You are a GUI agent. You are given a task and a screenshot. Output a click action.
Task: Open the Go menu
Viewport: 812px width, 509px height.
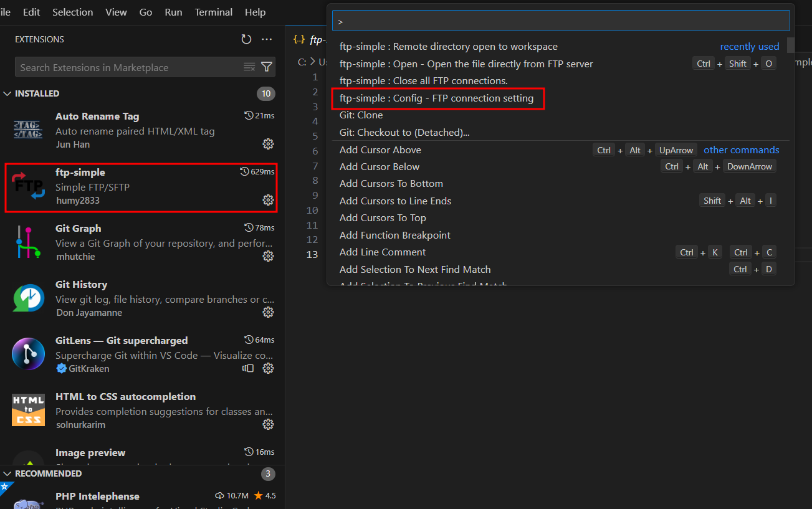click(x=146, y=12)
